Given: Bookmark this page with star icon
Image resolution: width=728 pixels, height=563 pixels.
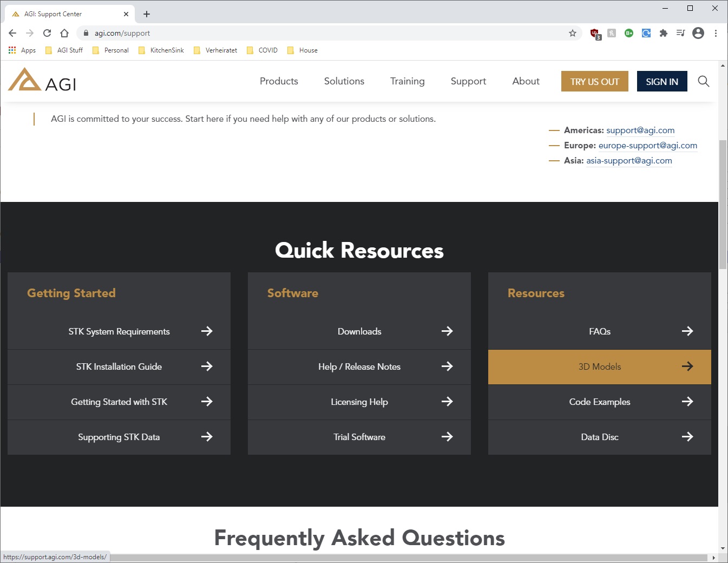Looking at the screenshot, I should click(x=572, y=33).
